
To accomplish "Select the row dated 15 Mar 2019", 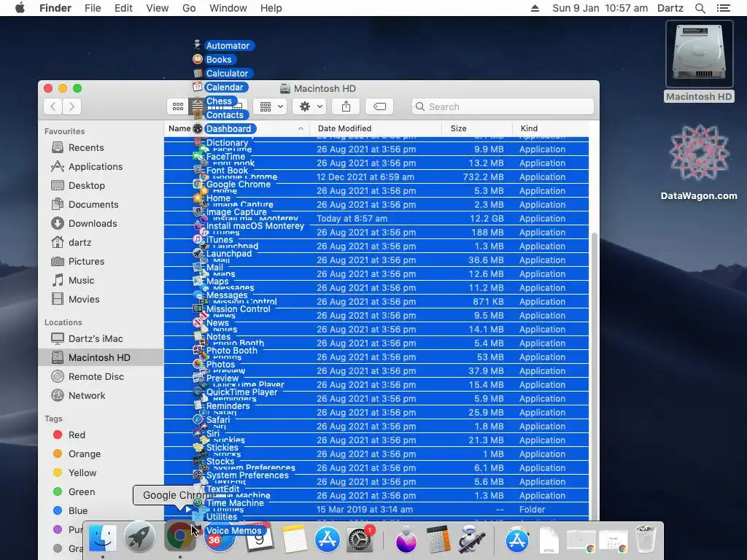I will click(376, 510).
